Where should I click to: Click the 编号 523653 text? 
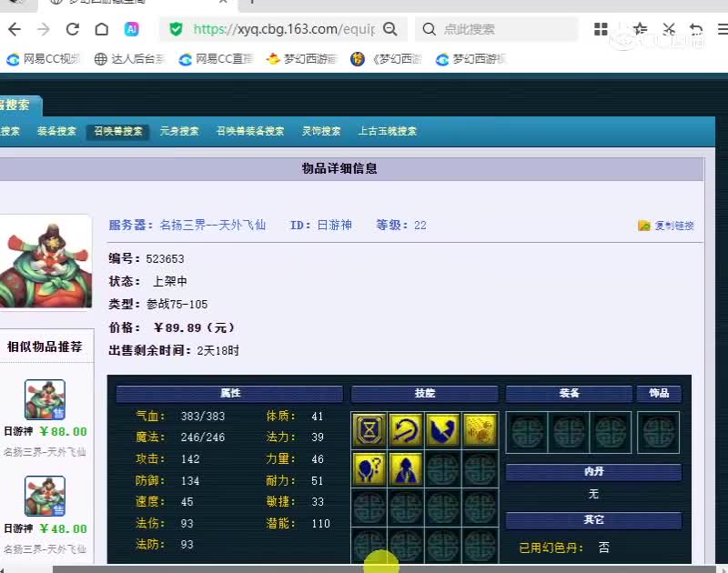click(147, 258)
